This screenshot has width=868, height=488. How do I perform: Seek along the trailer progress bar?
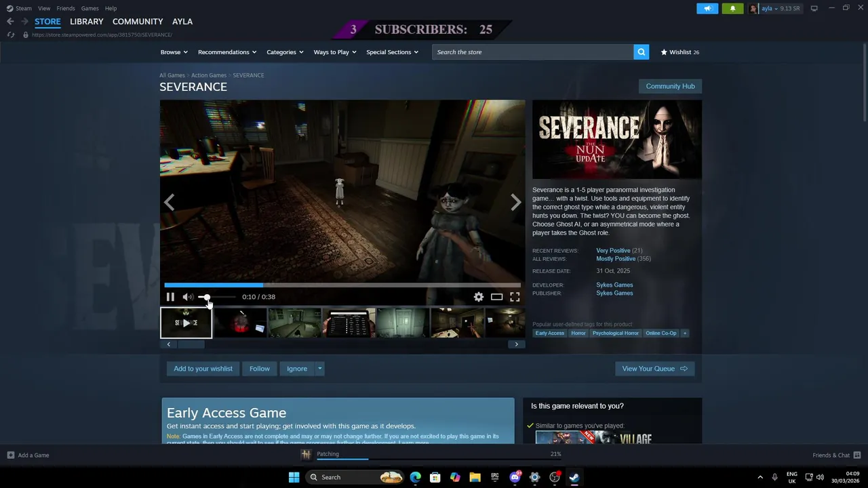342,285
